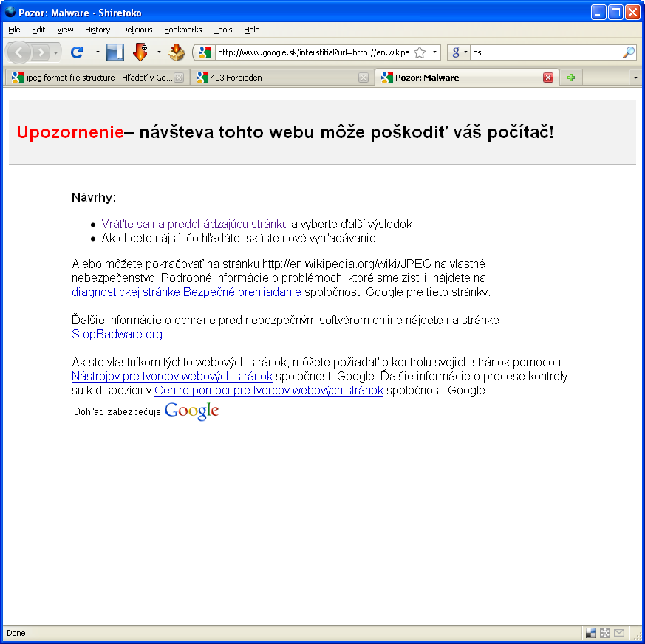Open the History menu
645x644 pixels.
point(98,30)
